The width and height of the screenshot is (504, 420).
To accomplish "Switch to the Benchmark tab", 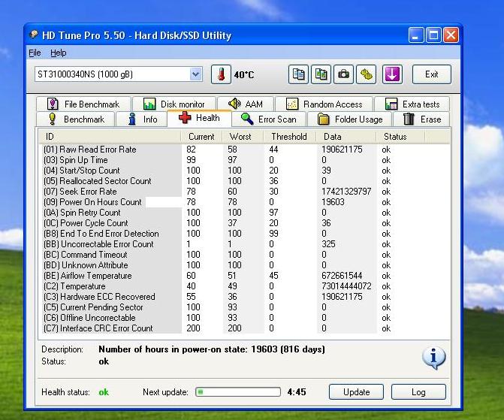I will [x=76, y=119].
